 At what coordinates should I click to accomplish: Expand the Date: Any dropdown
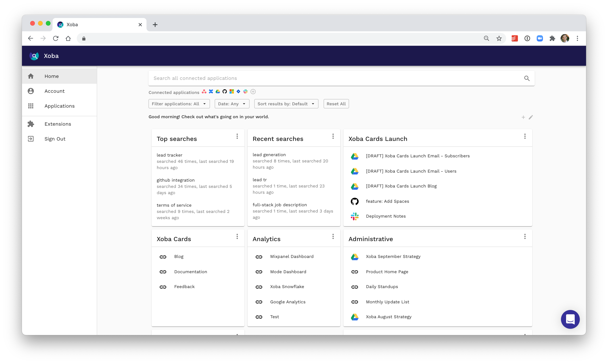pyautogui.click(x=232, y=104)
